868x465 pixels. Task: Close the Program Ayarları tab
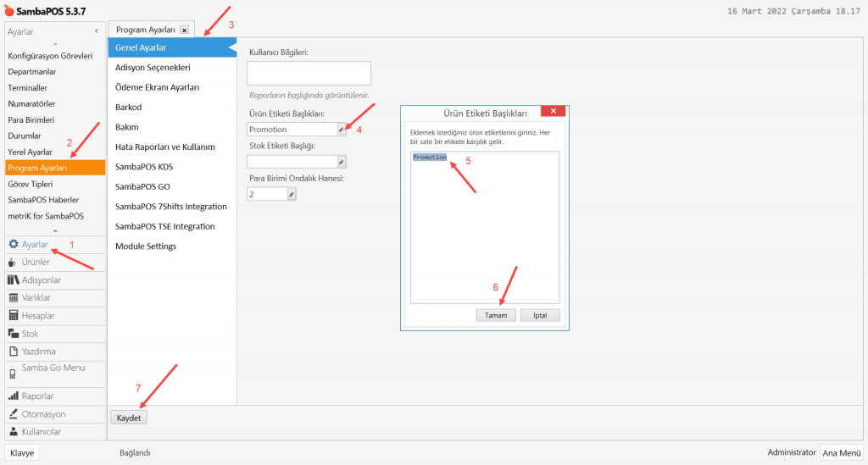[184, 30]
